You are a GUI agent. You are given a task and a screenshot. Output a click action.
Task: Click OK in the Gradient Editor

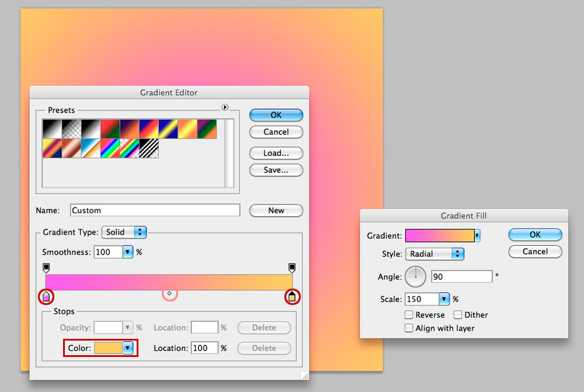(x=276, y=115)
